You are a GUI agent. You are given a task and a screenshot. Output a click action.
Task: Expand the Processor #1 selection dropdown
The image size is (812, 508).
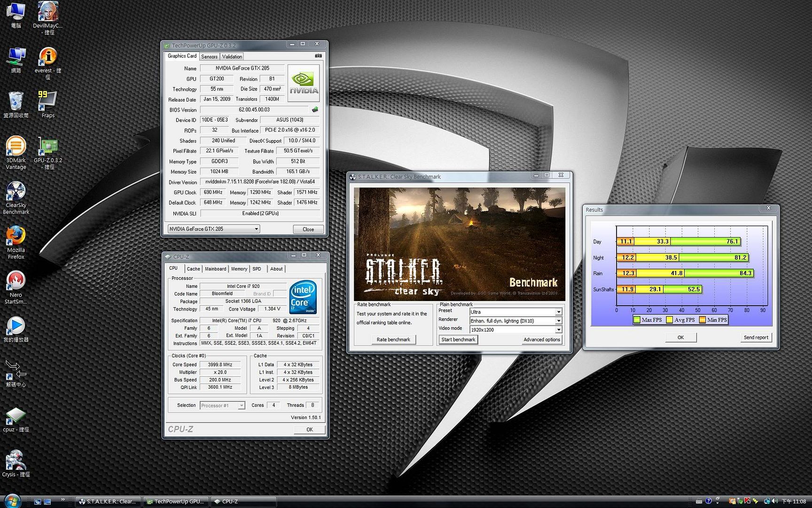241,405
